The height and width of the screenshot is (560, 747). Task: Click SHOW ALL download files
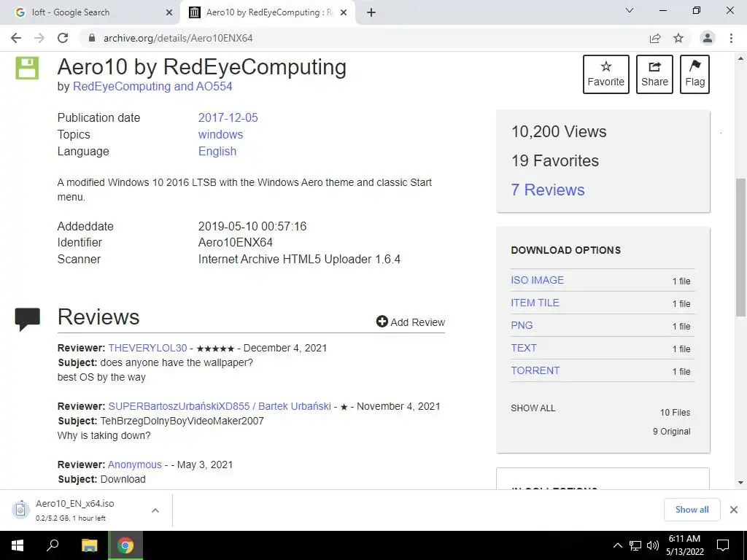click(533, 408)
